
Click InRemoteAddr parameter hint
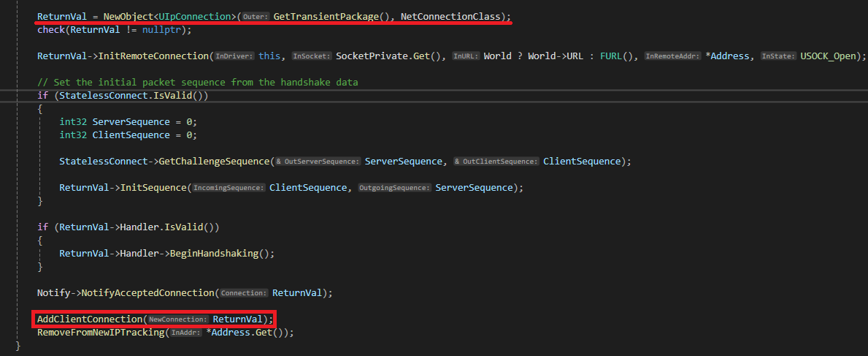point(674,56)
